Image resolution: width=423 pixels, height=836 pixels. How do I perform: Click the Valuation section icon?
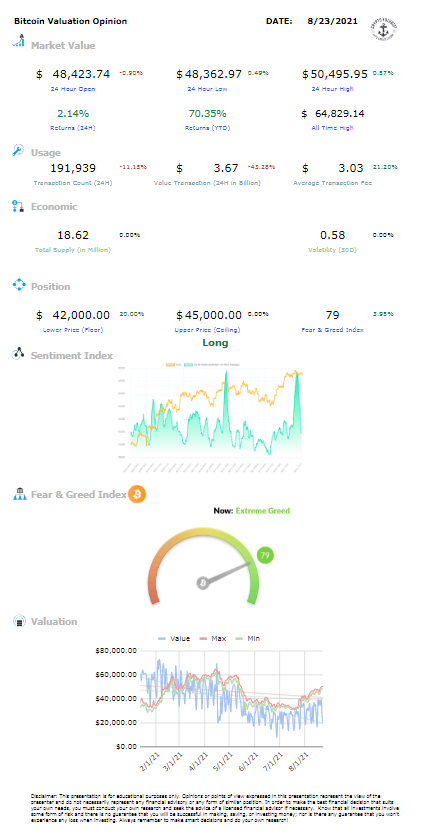click(19, 621)
